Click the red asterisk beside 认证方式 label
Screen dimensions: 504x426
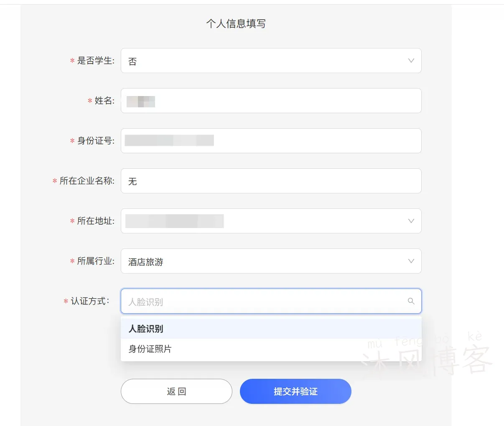click(65, 301)
